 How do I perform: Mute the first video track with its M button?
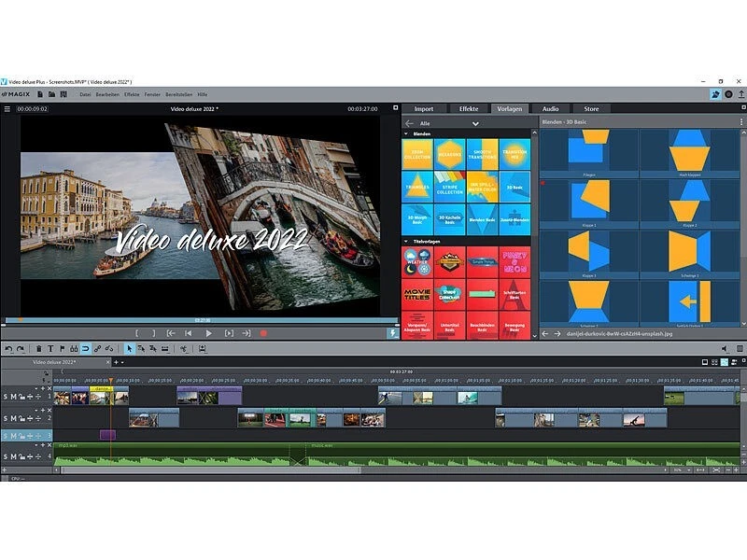(x=12, y=397)
